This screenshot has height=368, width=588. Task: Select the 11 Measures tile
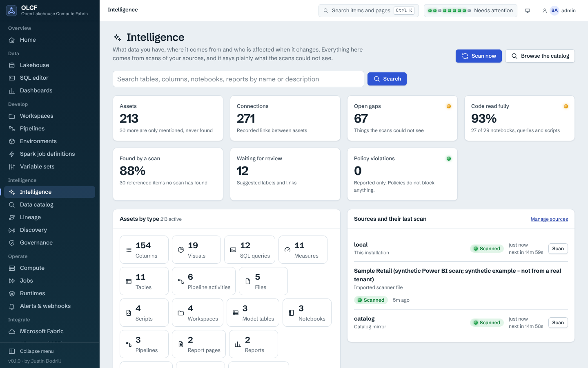point(303,249)
